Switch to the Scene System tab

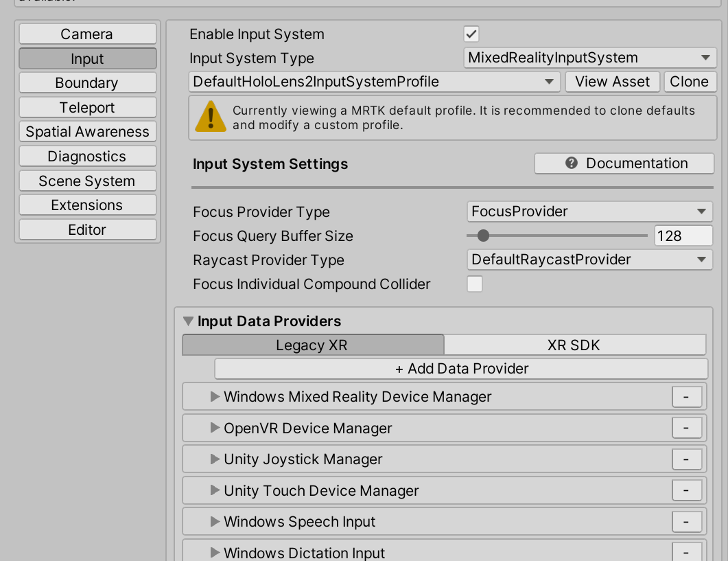click(x=87, y=181)
